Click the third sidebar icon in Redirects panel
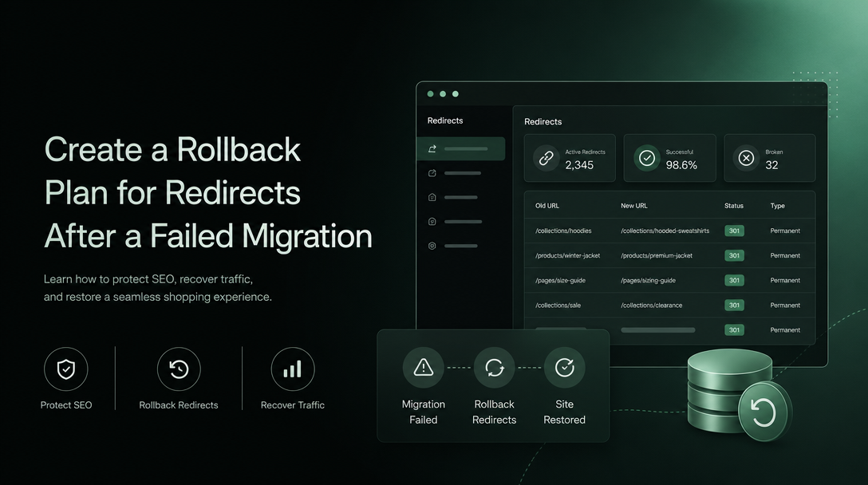The image size is (868, 485). [x=432, y=197]
